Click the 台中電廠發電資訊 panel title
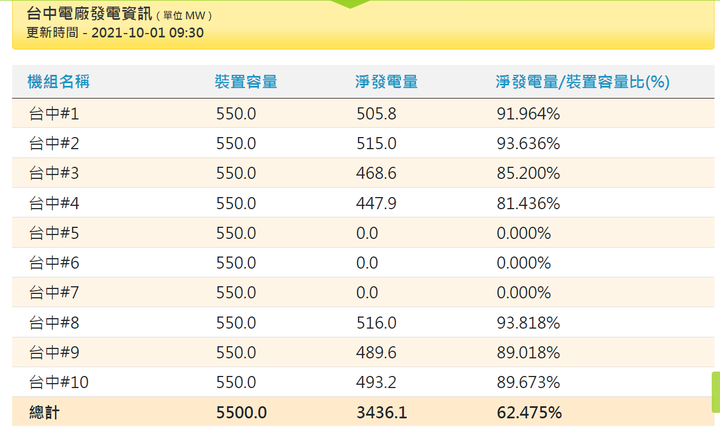 (x=89, y=14)
